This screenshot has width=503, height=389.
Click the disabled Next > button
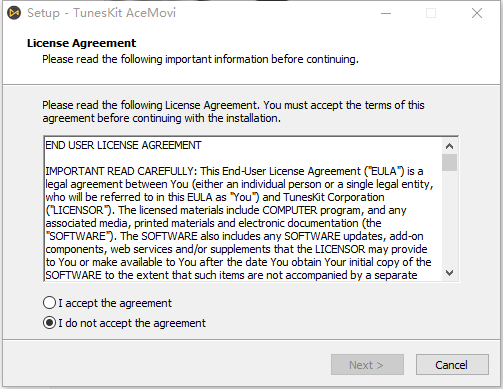pyautogui.click(x=367, y=365)
